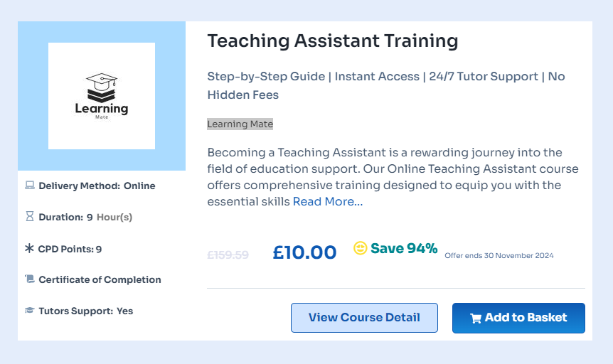The width and height of the screenshot is (613, 364).
Task: Click the offer end date text
Action: coord(499,256)
